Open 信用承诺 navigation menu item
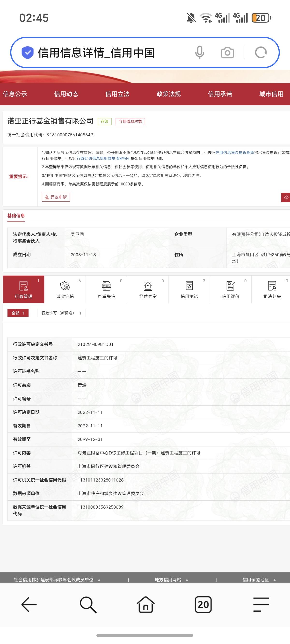This screenshot has height=644, width=290. pyautogui.click(x=220, y=94)
